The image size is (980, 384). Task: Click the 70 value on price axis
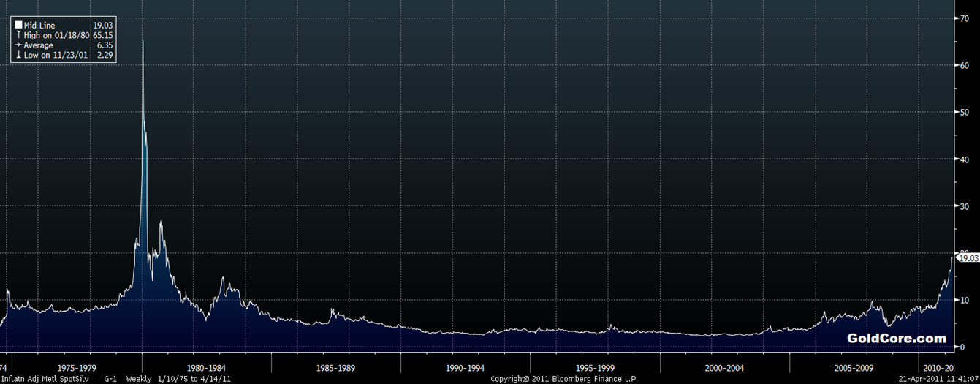click(x=965, y=18)
